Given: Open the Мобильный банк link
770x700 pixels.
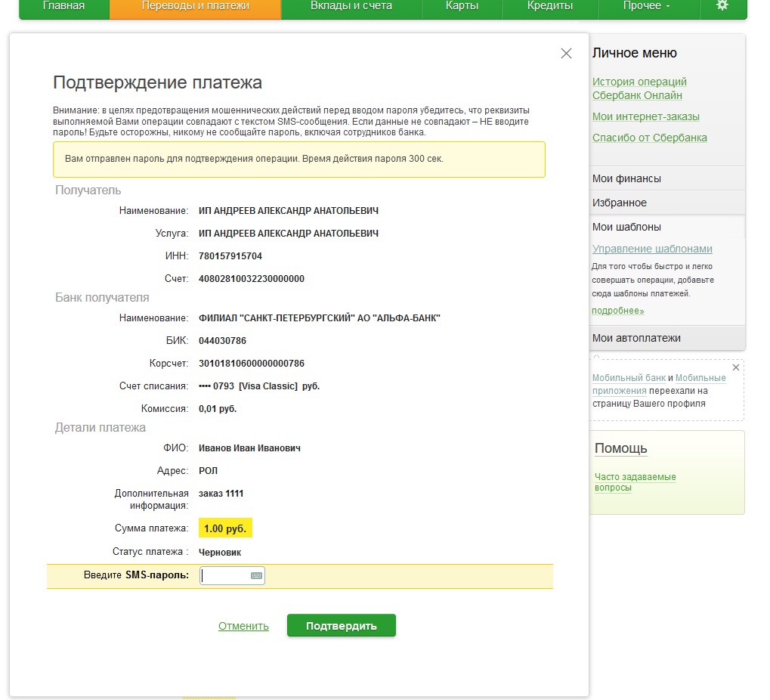Looking at the screenshot, I should tap(629, 378).
